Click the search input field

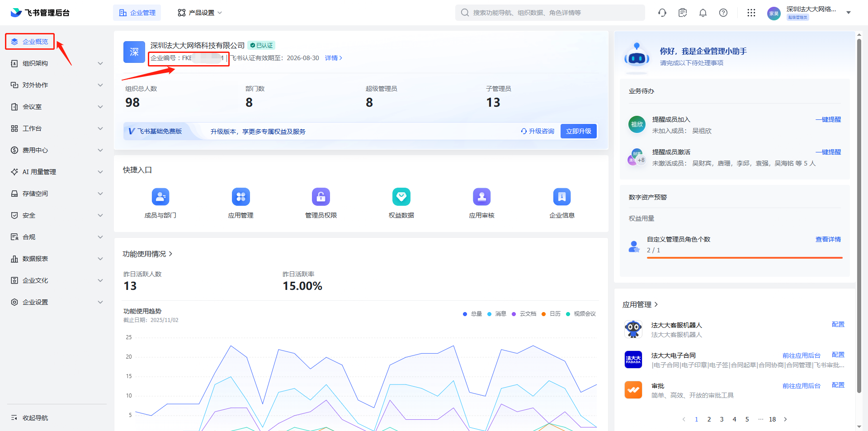coord(550,13)
